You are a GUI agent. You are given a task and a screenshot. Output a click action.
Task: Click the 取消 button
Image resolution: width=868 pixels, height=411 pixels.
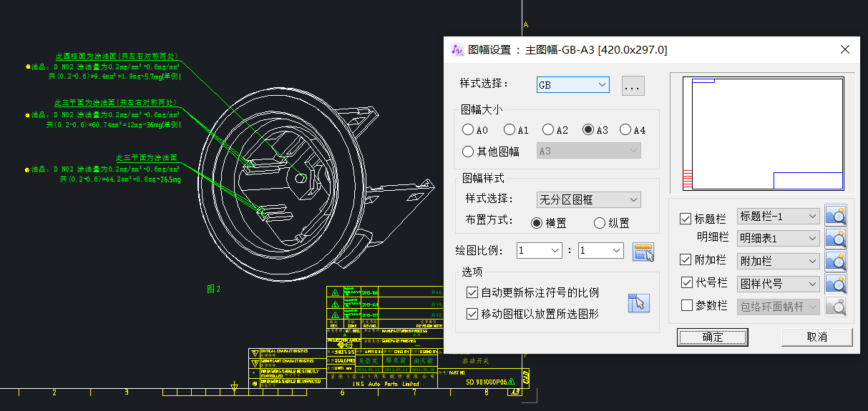(x=816, y=337)
